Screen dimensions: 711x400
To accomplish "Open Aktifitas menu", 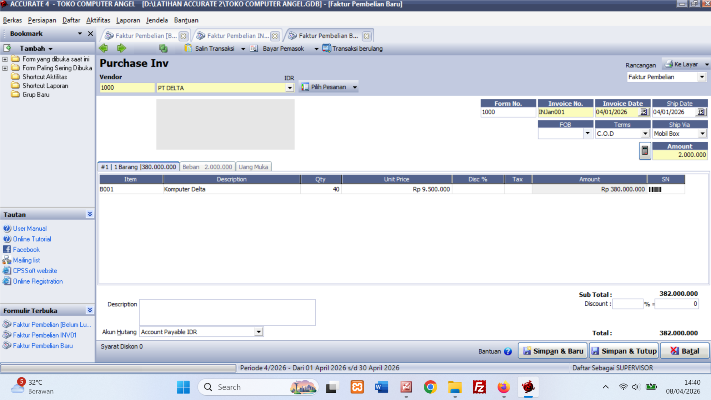I will 98,20.
